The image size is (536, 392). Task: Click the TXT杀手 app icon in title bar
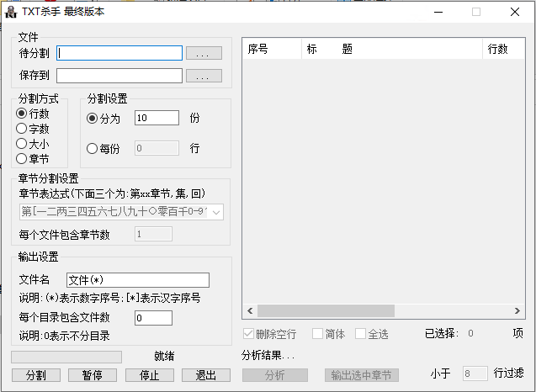click(11, 12)
